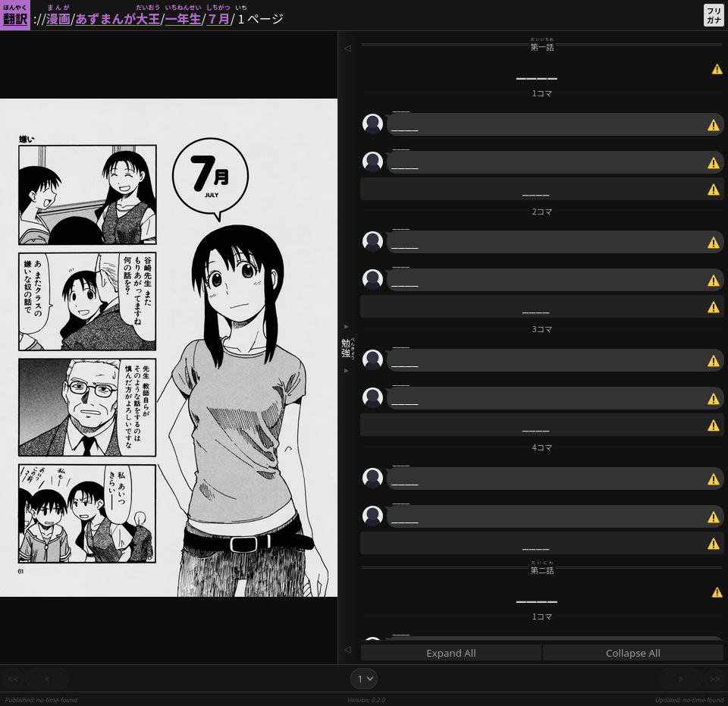Collapse the panel using the bottom left-arrow
Image resolution: width=728 pixels, height=706 pixels.
[347, 650]
